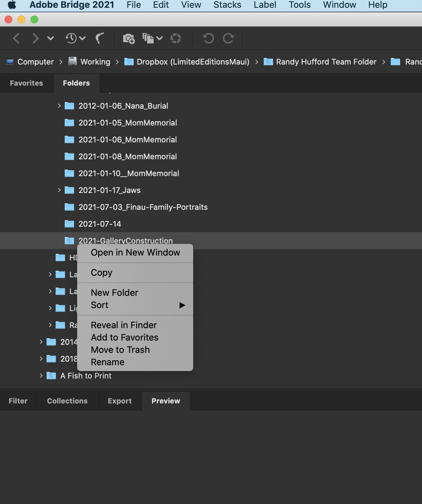The height and width of the screenshot is (504, 422).
Task: Click the Return to Adobe Photoshop boomerang icon
Action: pos(100,38)
